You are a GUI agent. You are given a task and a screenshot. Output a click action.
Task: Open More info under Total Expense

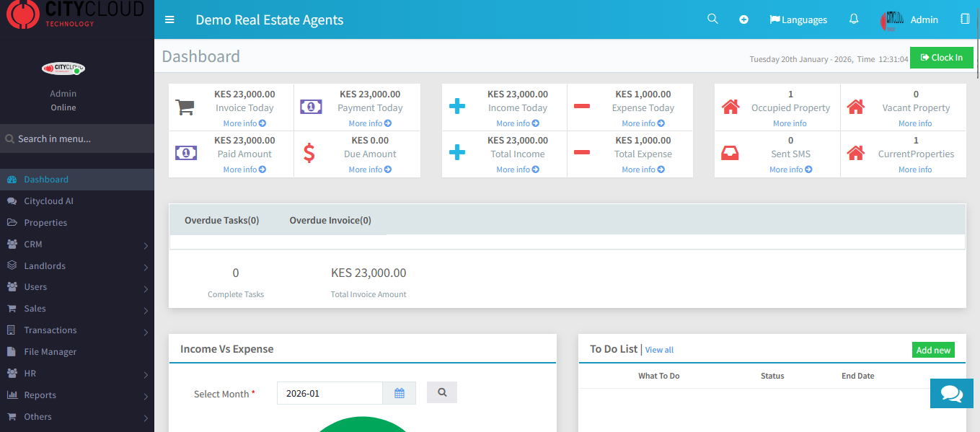click(643, 169)
